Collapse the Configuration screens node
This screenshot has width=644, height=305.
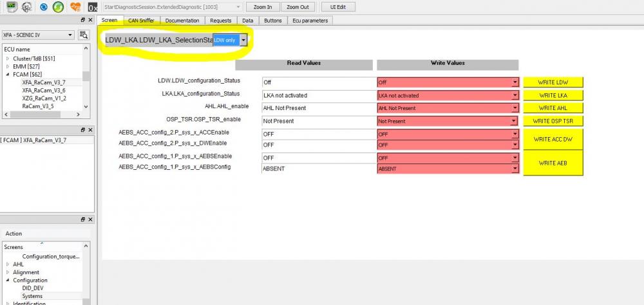[x=7, y=280]
